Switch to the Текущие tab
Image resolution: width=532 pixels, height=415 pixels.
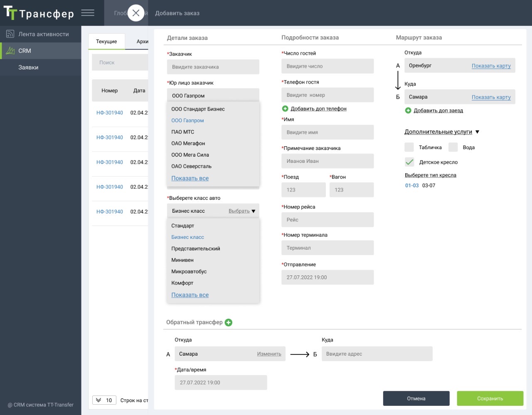pyautogui.click(x=106, y=42)
